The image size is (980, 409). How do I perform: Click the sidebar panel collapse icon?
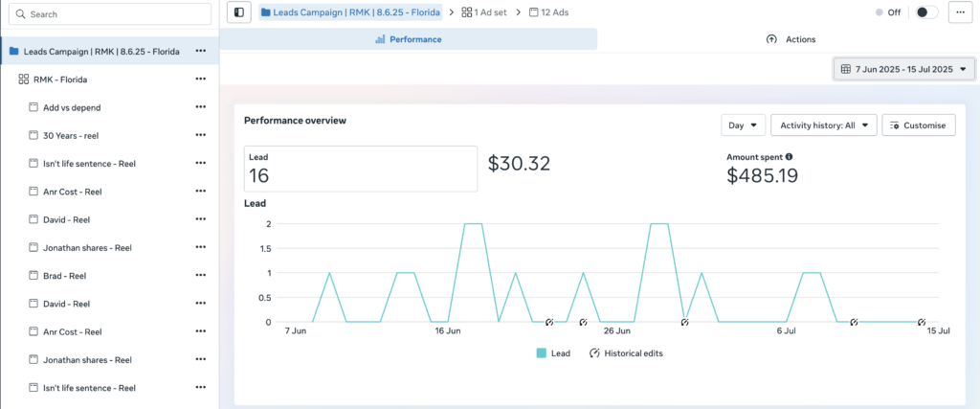[238, 12]
